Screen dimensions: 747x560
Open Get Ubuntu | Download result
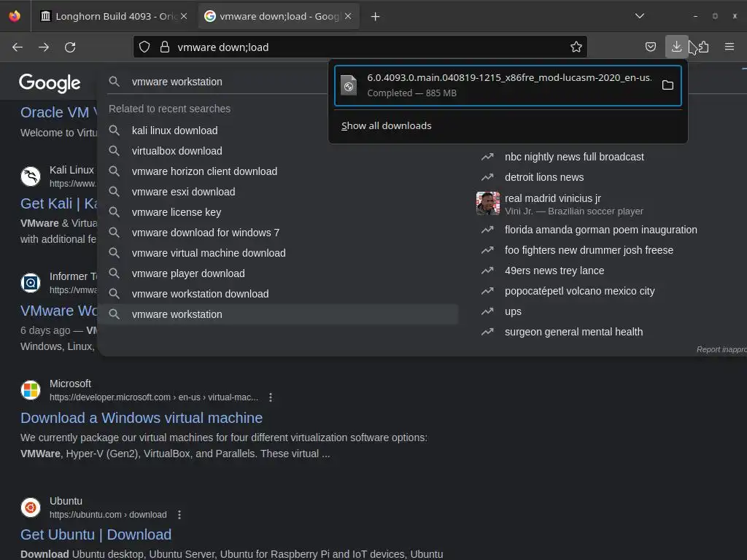pyautogui.click(x=96, y=534)
